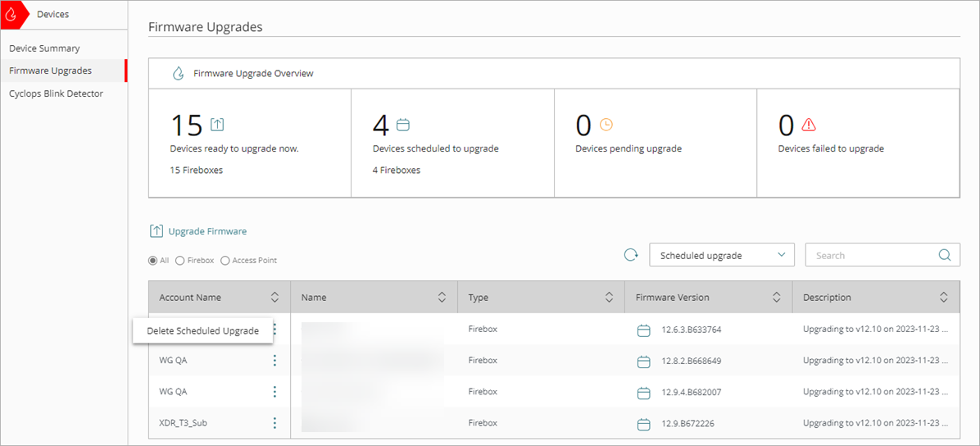Select the Access Point radio button
This screenshot has height=446, width=980.
pos(225,261)
